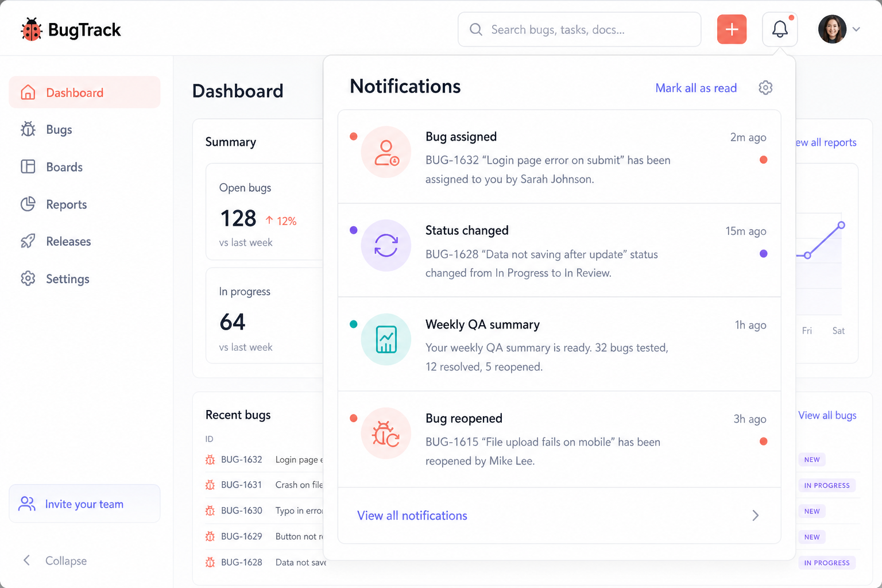Viewport: 882px width, 588px height.
Task: Click the Reports pie chart icon
Action: [28, 204]
